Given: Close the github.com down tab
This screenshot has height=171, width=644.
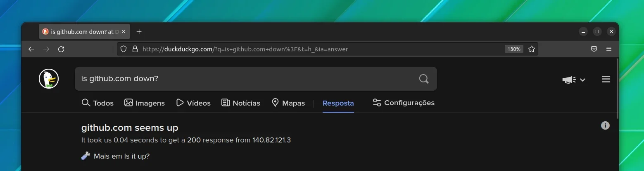Looking at the screenshot, I should 124,31.
